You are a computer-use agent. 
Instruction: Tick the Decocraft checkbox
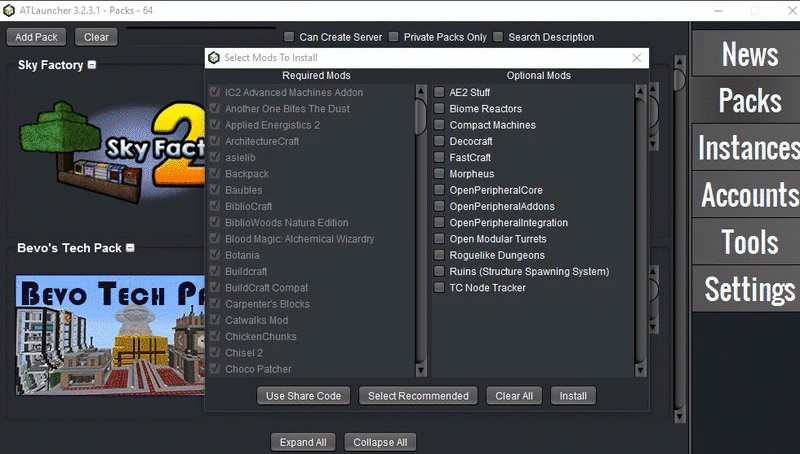(439, 141)
